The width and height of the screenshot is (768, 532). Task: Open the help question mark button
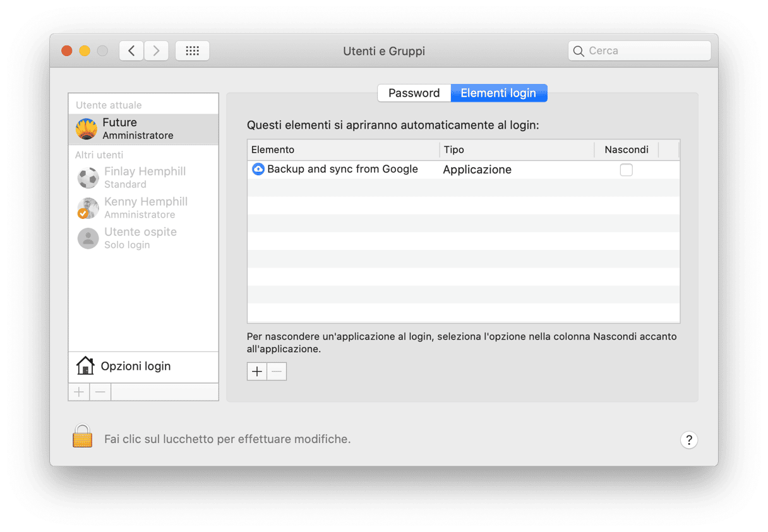[x=688, y=440]
